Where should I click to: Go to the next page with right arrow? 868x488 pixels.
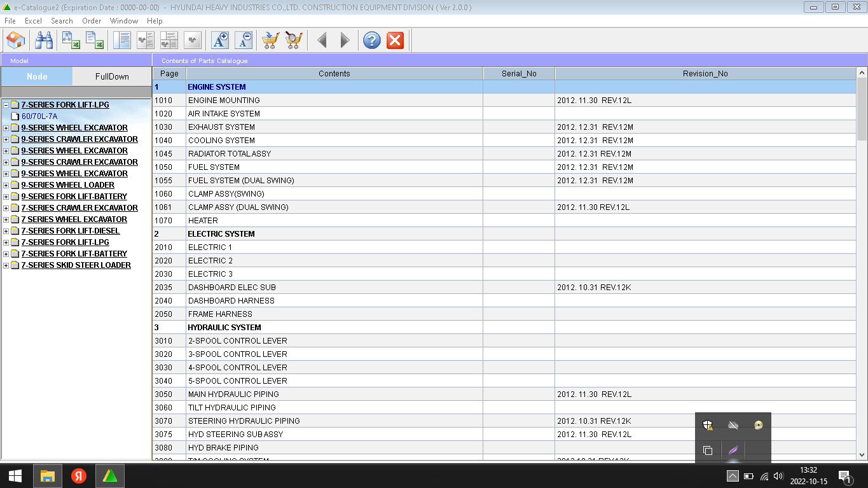point(345,41)
